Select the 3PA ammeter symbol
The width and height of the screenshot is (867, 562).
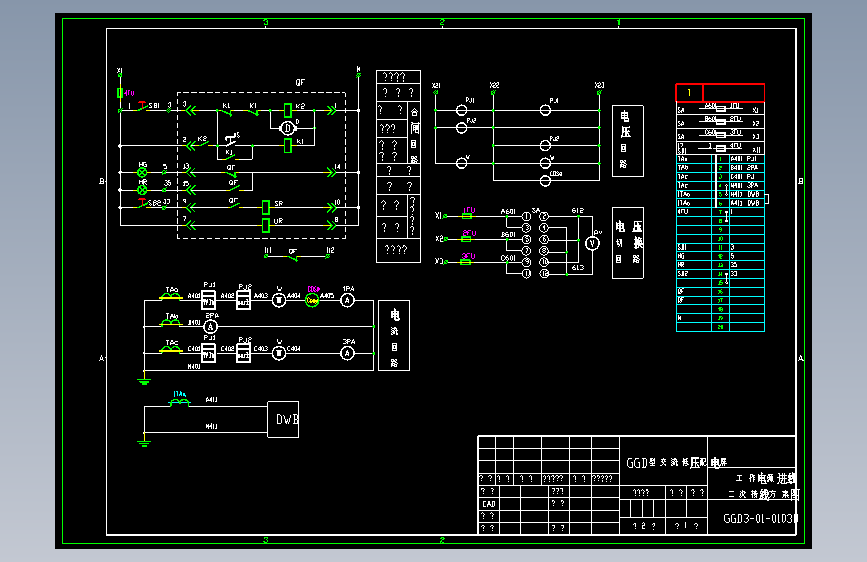click(x=347, y=353)
